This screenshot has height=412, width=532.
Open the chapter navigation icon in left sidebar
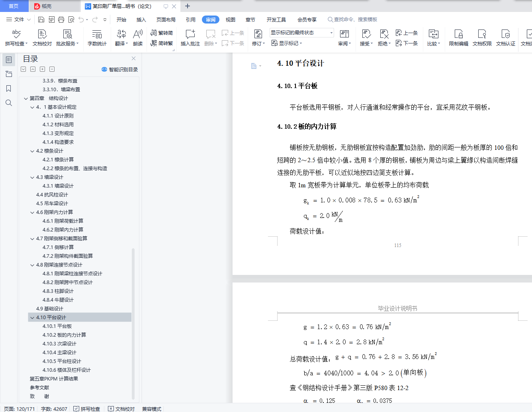[x=9, y=74]
